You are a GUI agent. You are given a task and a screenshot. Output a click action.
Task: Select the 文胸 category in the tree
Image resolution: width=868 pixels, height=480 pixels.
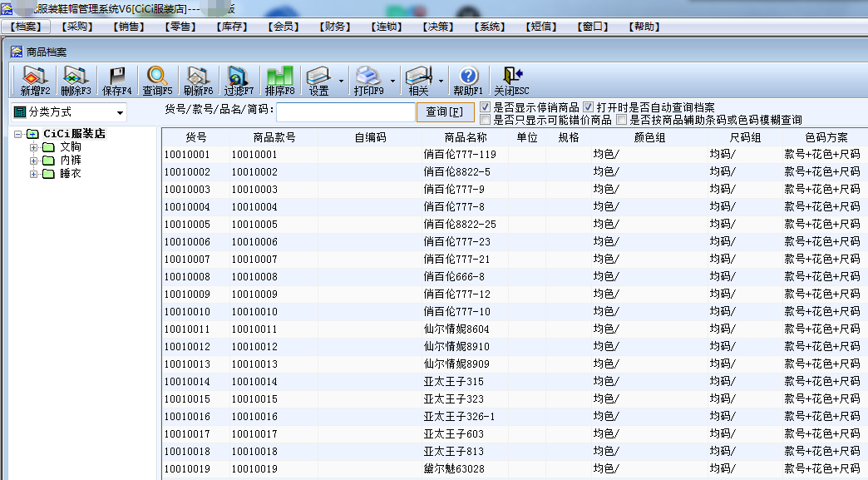click(x=71, y=146)
